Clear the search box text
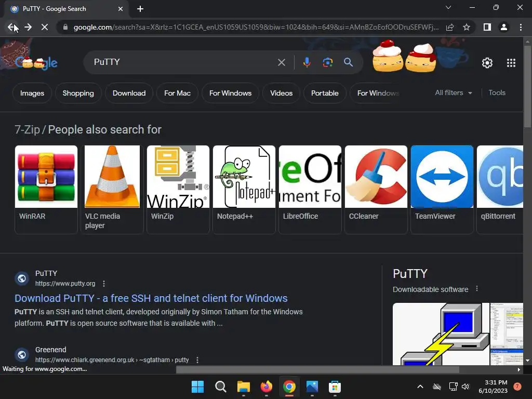The image size is (532, 399). click(x=281, y=62)
